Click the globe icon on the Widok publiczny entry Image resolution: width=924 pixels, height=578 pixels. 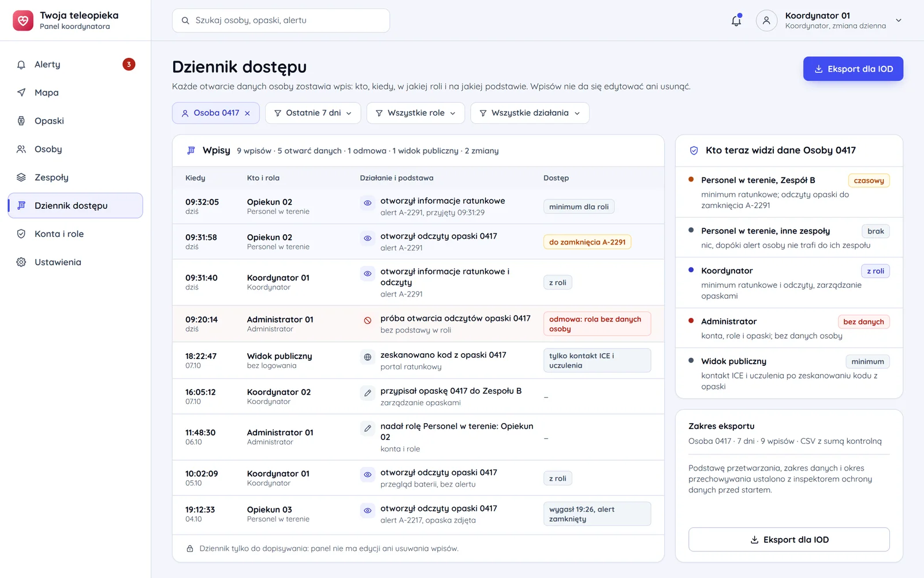[367, 357]
